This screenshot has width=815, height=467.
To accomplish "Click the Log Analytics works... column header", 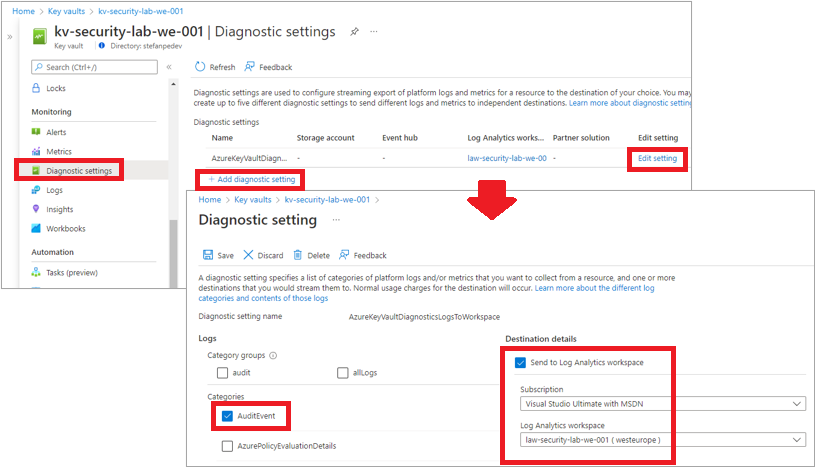I will tap(505, 138).
